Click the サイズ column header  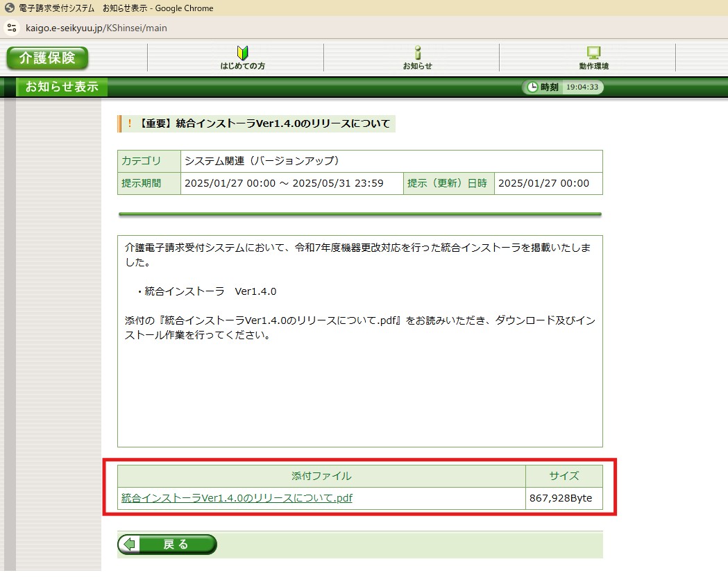click(564, 476)
